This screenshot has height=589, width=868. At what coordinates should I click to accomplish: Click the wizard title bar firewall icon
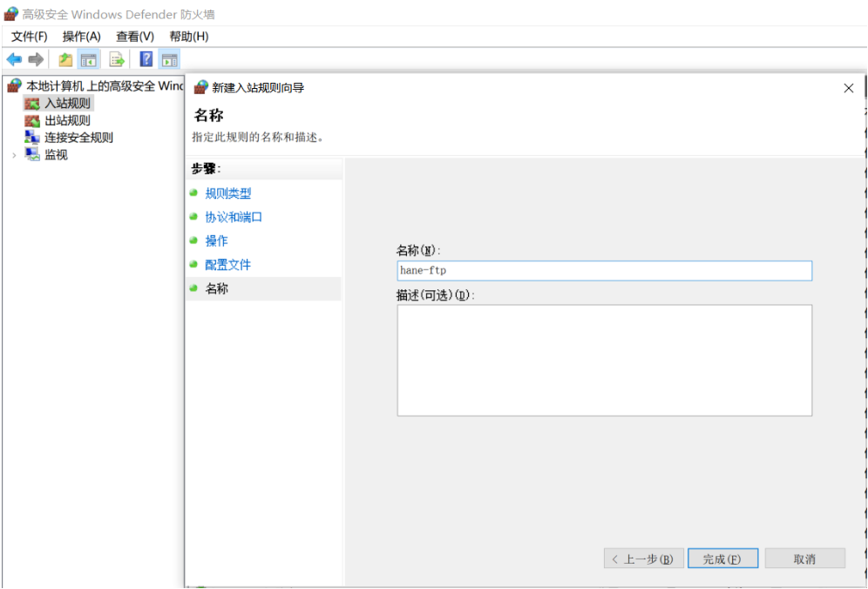click(x=201, y=87)
